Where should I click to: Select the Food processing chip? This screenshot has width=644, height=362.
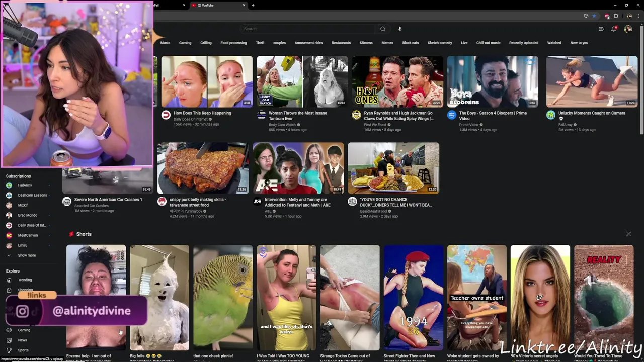click(x=233, y=43)
